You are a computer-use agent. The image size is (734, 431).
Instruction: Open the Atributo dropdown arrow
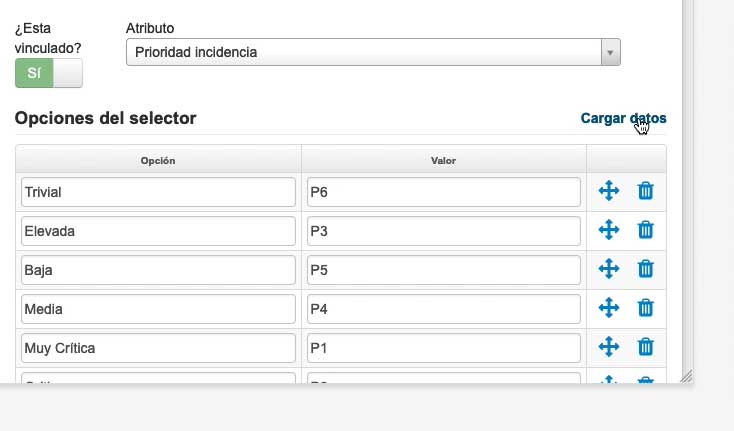610,52
